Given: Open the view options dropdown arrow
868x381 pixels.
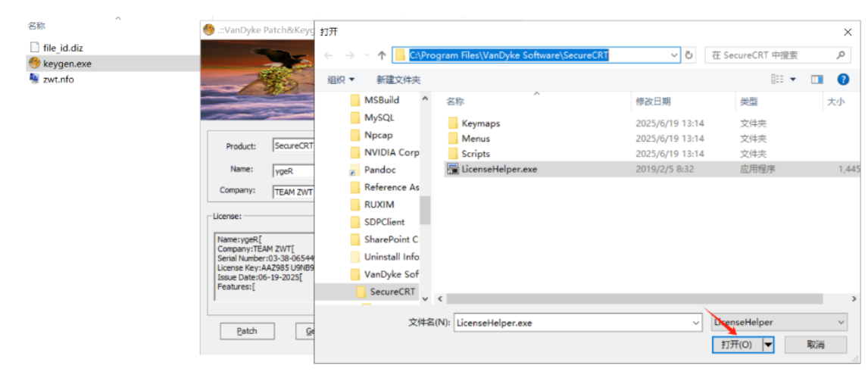Looking at the screenshot, I should tap(793, 80).
